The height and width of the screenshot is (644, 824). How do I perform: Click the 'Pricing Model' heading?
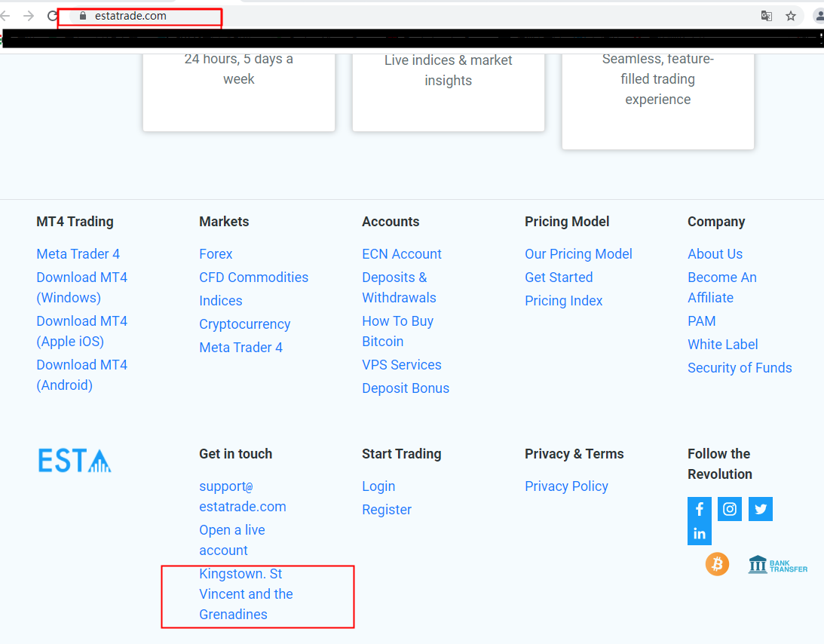pyautogui.click(x=567, y=222)
